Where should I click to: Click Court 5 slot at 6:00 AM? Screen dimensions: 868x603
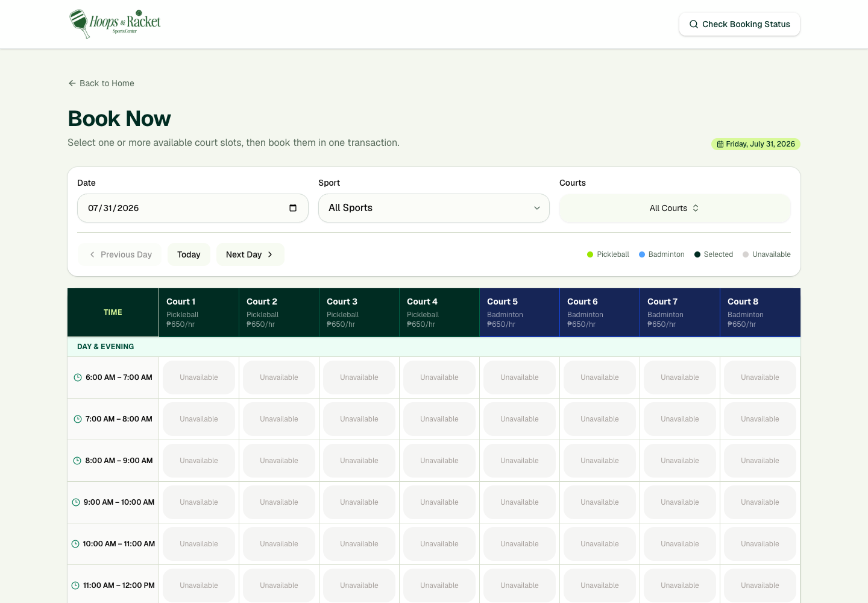[x=520, y=377]
